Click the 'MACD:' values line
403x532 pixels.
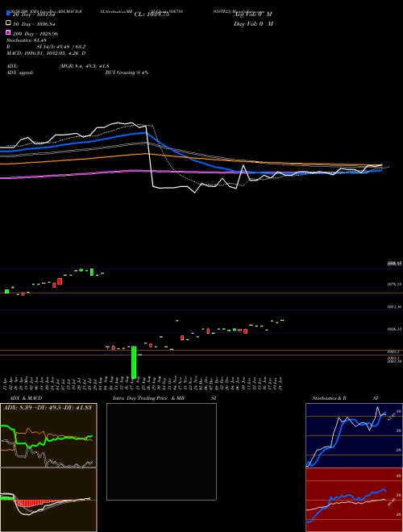pos(46,53)
